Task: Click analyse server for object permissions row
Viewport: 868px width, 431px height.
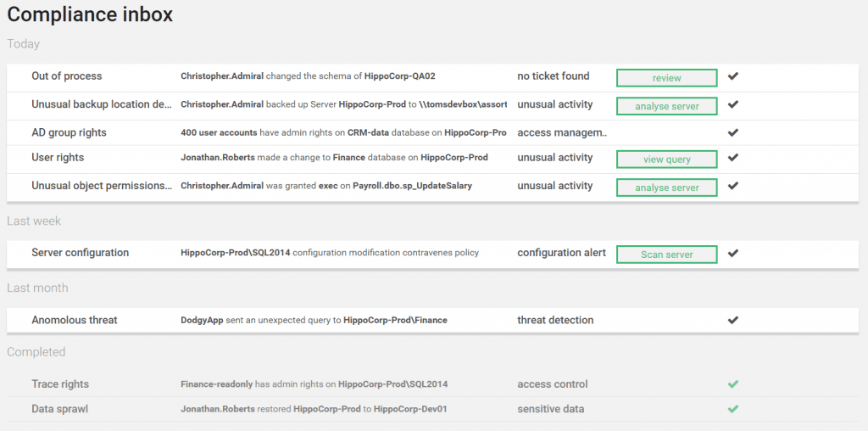Action: point(666,188)
